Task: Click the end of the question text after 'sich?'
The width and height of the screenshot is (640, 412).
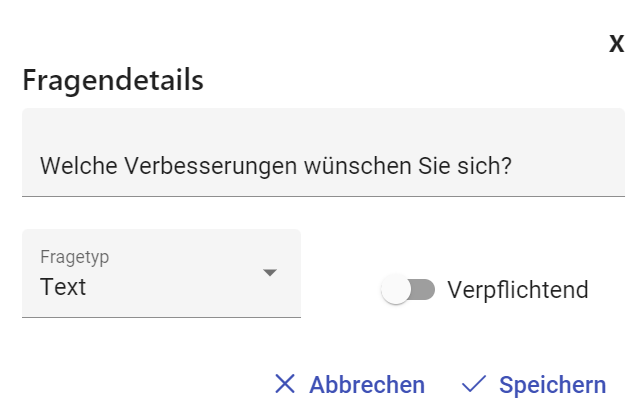Action: pos(514,164)
